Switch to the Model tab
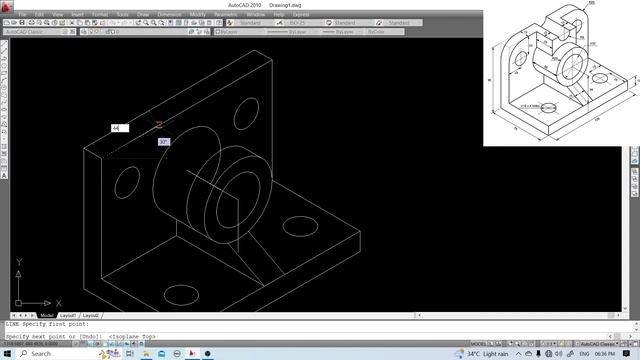640x360 pixels. pyautogui.click(x=47, y=316)
